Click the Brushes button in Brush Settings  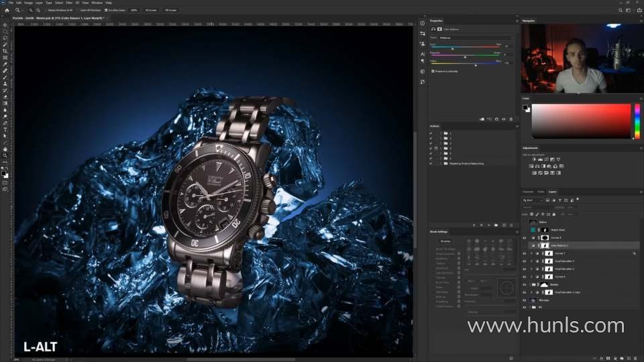click(445, 240)
